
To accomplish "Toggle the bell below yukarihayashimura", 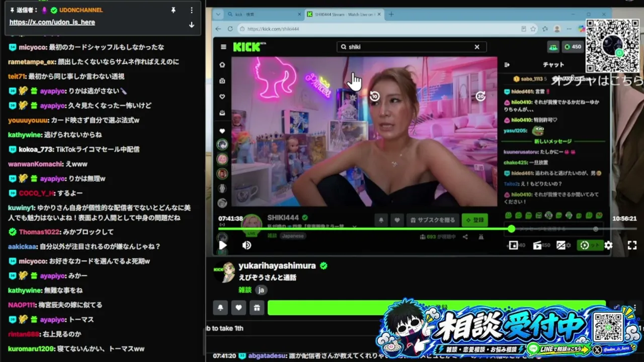I will 220,308.
